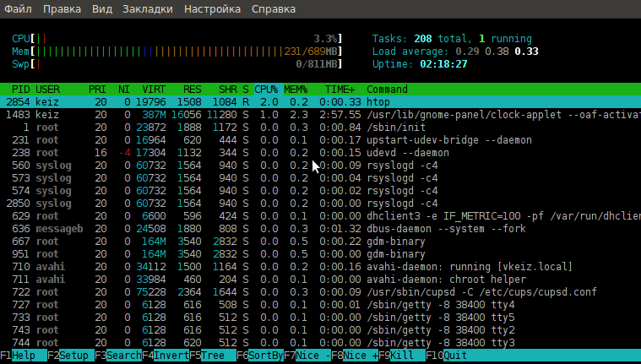Toggle F4 Invert sort order
Viewport: 641px width, 364px height.
(x=166, y=356)
